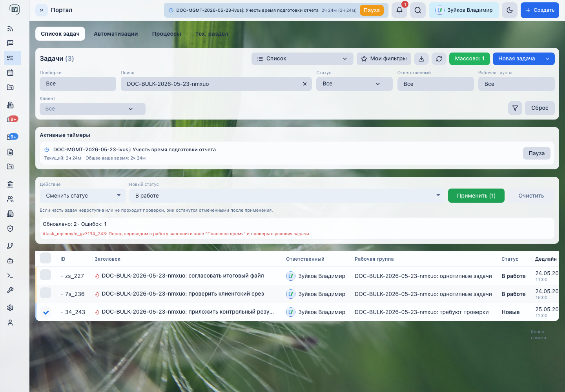This screenshot has height=392, width=565.
Task: Click the download export icon
Action: pos(421,59)
